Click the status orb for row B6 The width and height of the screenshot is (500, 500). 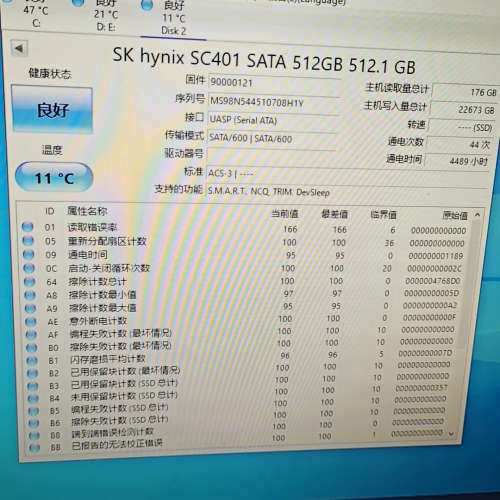[34, 423]
